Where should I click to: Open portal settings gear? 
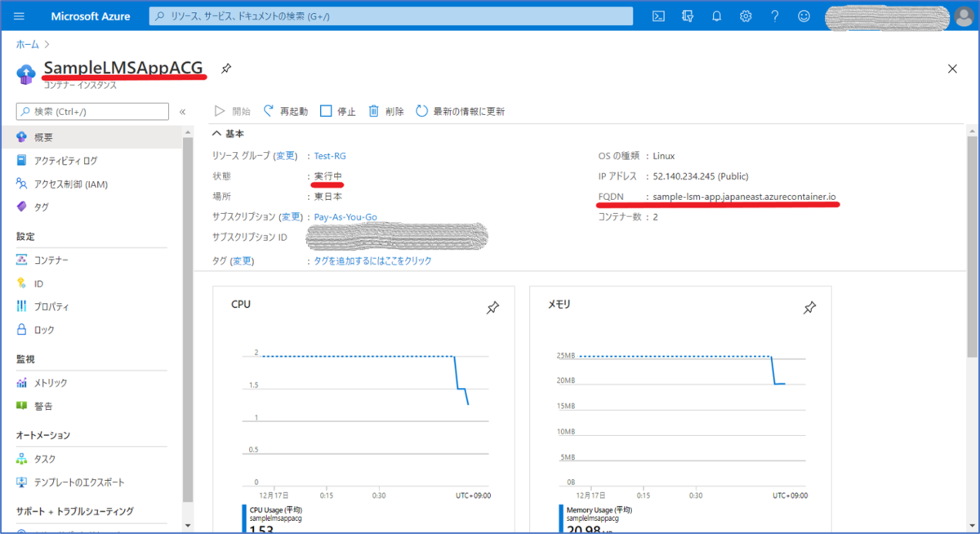(746, 16)
